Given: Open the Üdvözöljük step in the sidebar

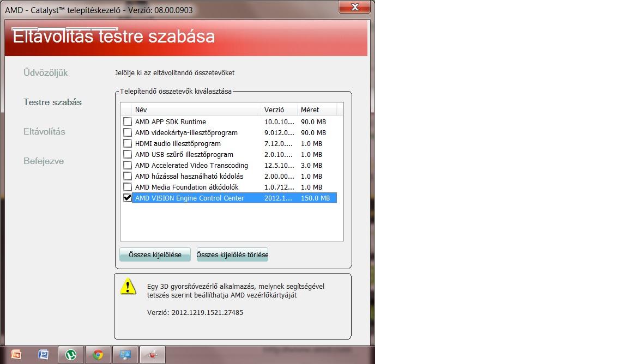Looking at the screenshot, I should 46,72.
